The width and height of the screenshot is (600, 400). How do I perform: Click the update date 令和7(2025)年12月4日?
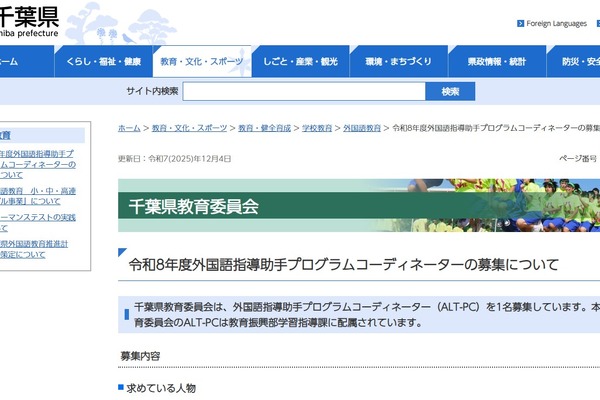[189, 159]
